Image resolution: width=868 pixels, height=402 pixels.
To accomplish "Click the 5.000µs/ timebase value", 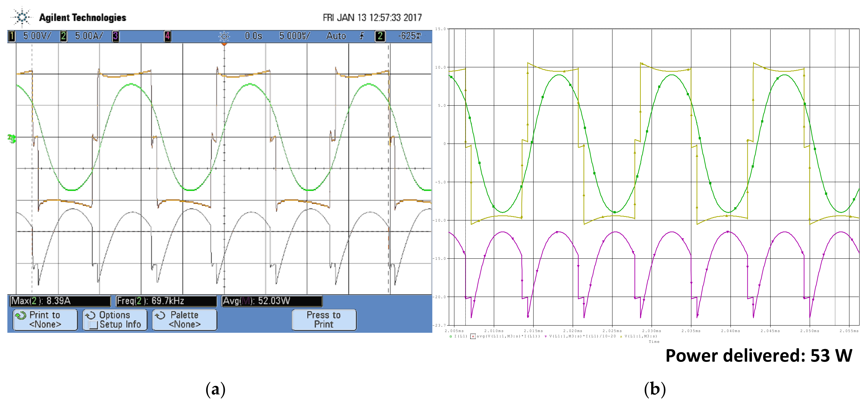I will pyautogui.click(x=294, y=36).
